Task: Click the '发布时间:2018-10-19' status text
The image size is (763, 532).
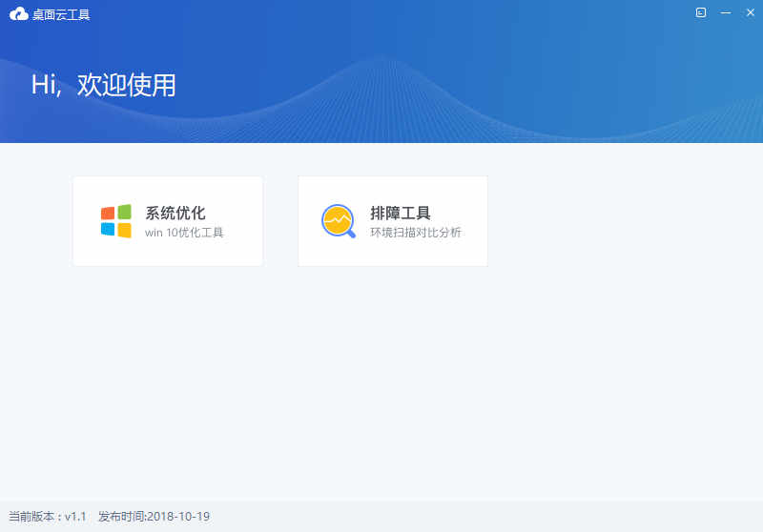Action: 154,517
